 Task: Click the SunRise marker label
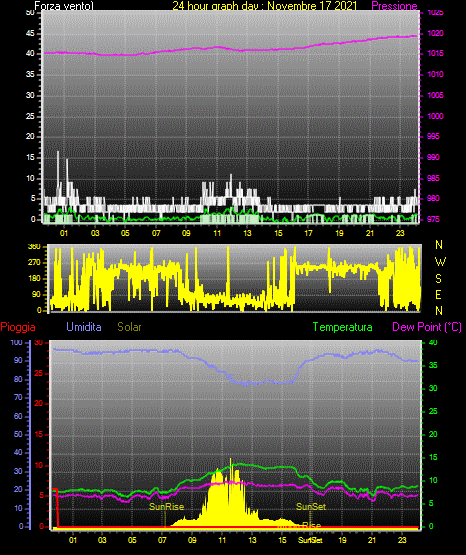point(166,507)
